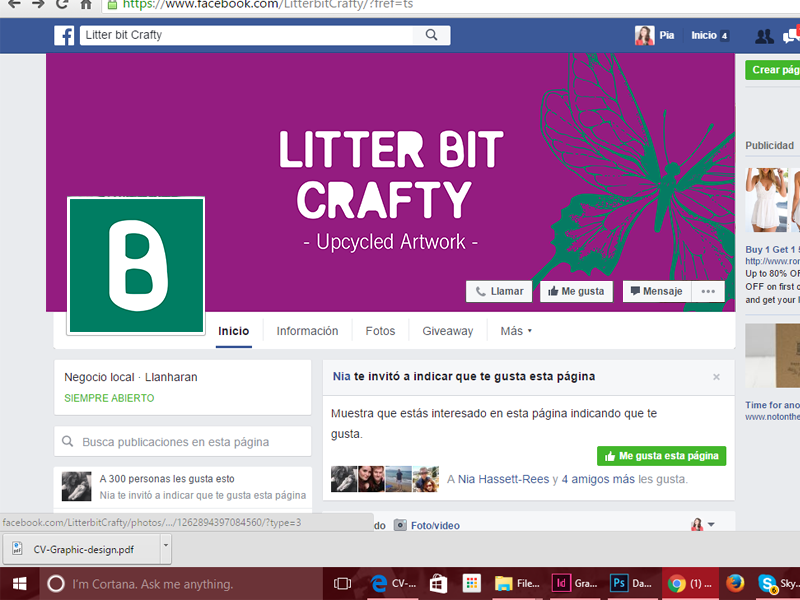Open Firefox from the taskbar
Viewport: 800px width, 600px height.
click(735, 584)
